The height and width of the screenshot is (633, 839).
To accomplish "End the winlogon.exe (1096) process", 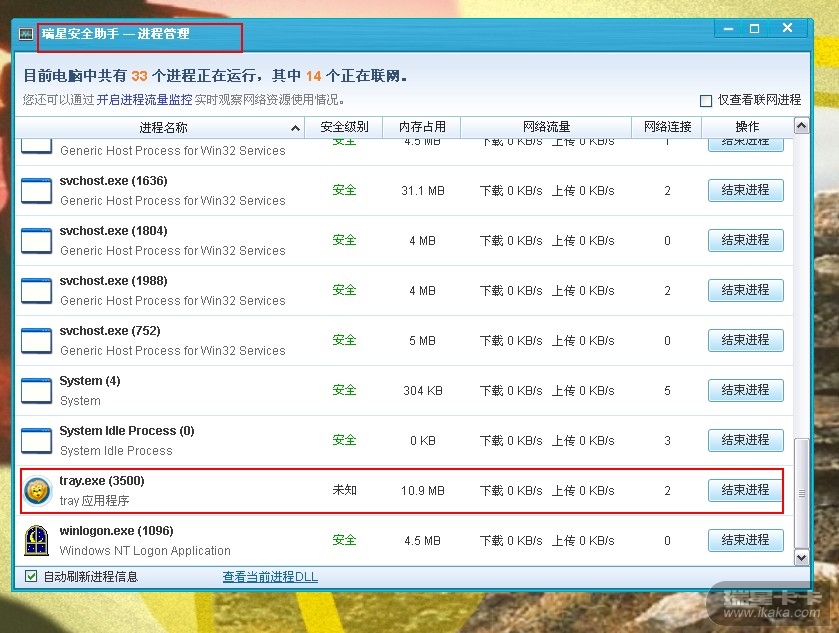I will click(745, 540).
